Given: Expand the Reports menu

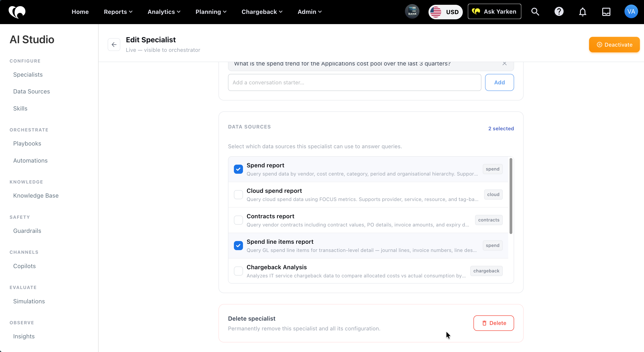Looking at the screenshot, I should (118, 12).
